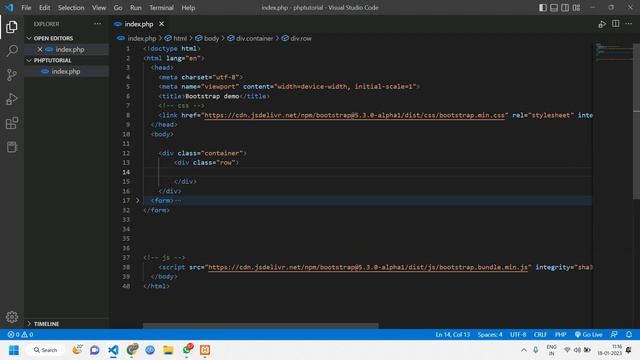This screenshot has height=360, width=640.
Task: Click the code minimap preview
Action: pos(613,52)
